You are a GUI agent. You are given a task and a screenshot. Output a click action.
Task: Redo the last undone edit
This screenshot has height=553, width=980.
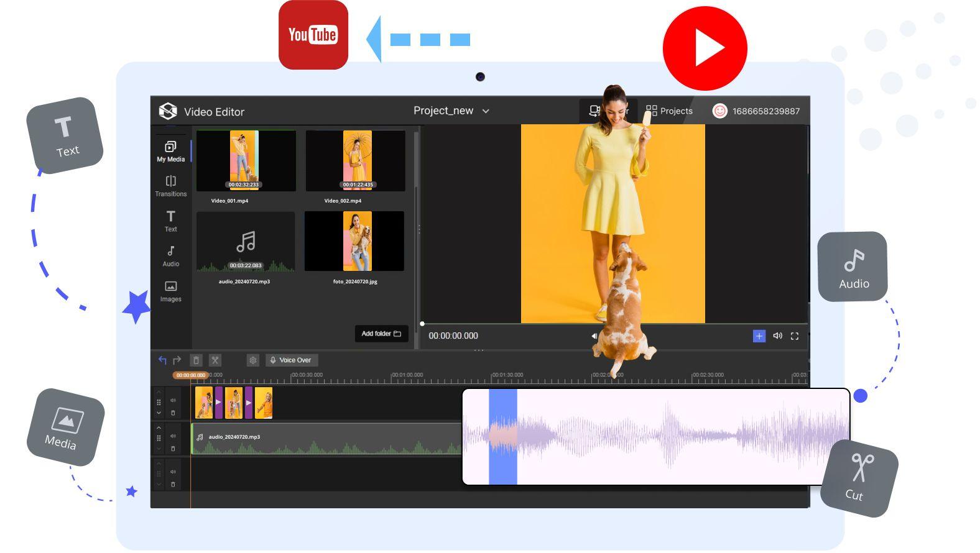coord(177,360)
